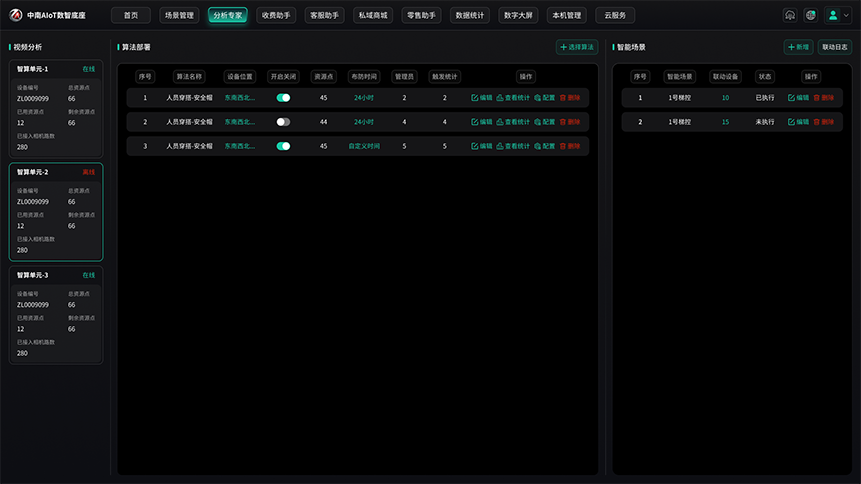Open device location link in row 1

click(239, 98)
